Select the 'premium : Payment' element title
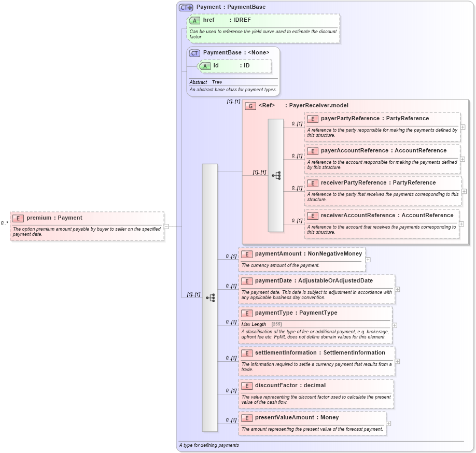Viewport: 476px width, 453px height. click(x=54, y=218)
